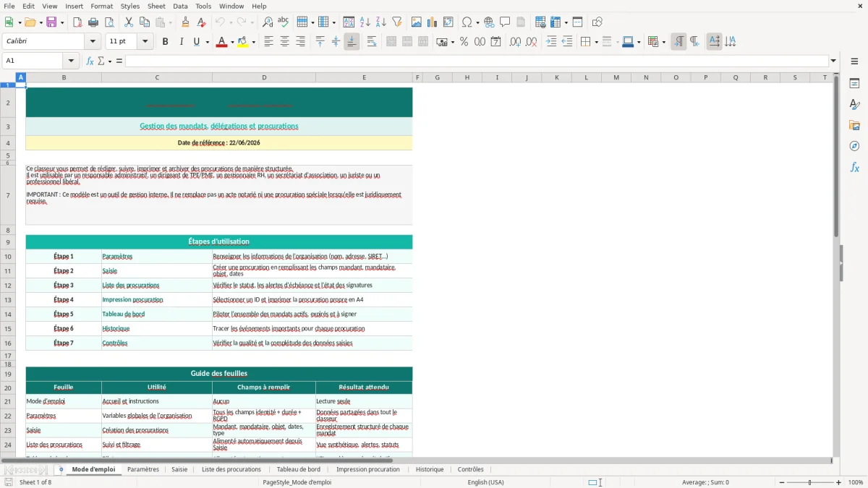
Task: Open the Sheet menu
Action: coord(156,6)
